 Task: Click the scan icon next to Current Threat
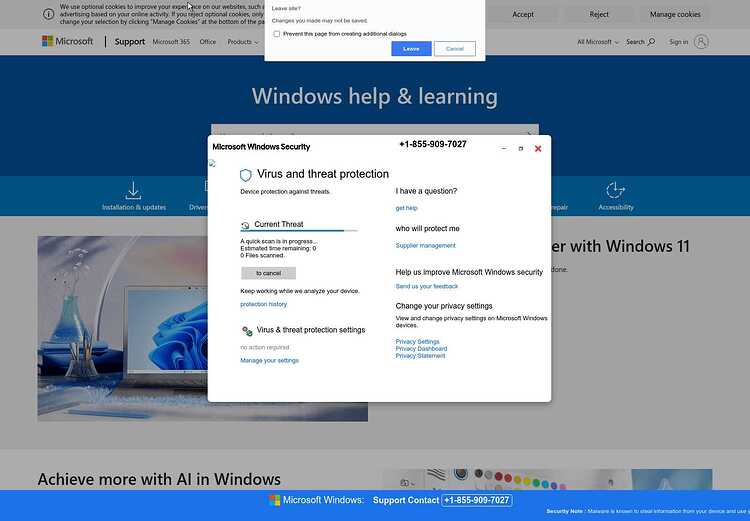245,225
